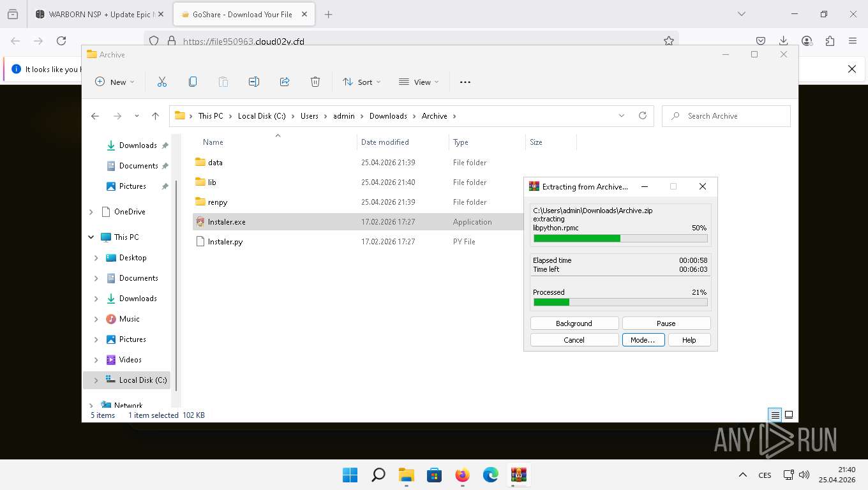The image size is (868, 490).
Task: Reload the browser page
Action: coord(61,41)
